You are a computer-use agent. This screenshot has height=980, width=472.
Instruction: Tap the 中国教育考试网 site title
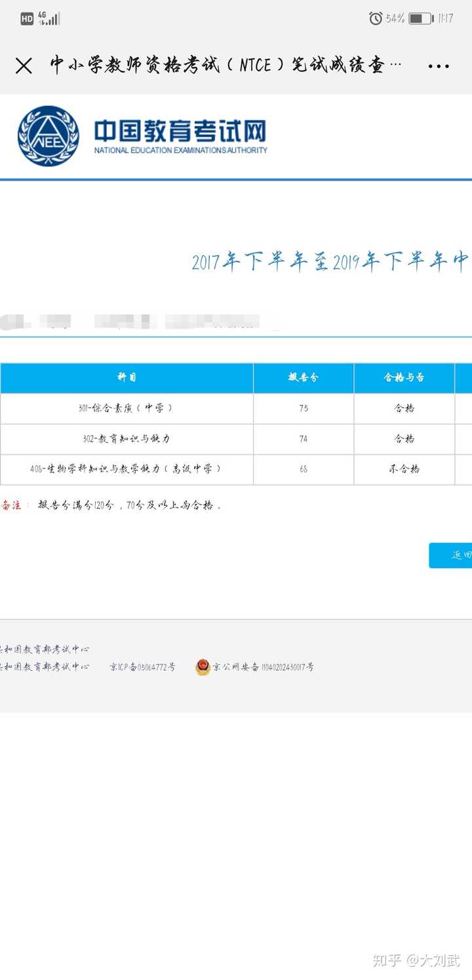click(x=180, y=131)
